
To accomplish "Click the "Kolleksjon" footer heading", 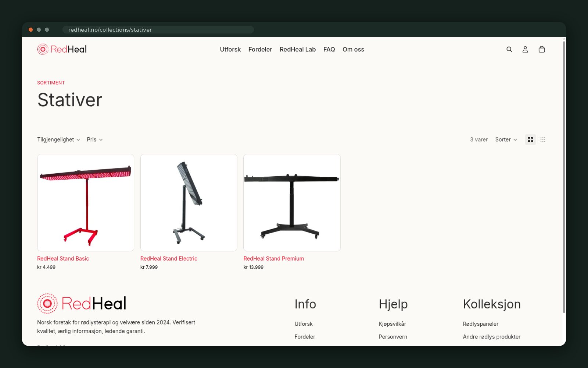I will click(492, 304).
